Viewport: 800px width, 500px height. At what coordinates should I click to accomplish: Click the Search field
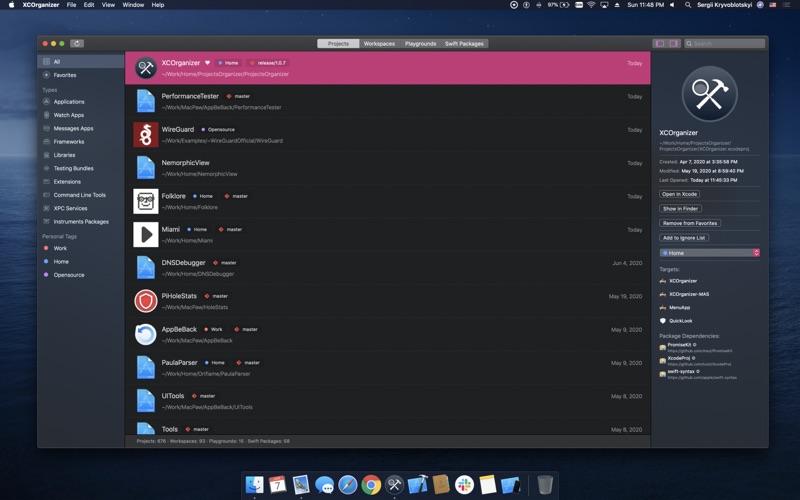pos(724,43)
